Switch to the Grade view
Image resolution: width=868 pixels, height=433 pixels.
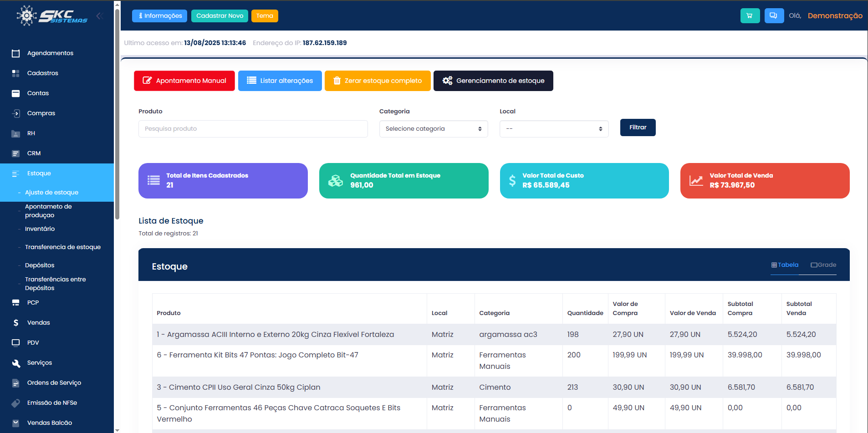tap(823, 265)
